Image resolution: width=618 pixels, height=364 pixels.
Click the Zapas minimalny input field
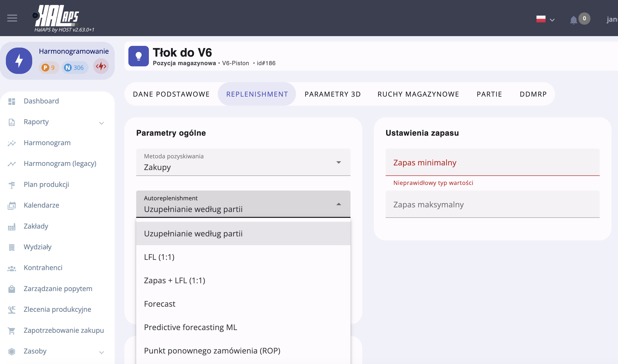tap(492, 162)
